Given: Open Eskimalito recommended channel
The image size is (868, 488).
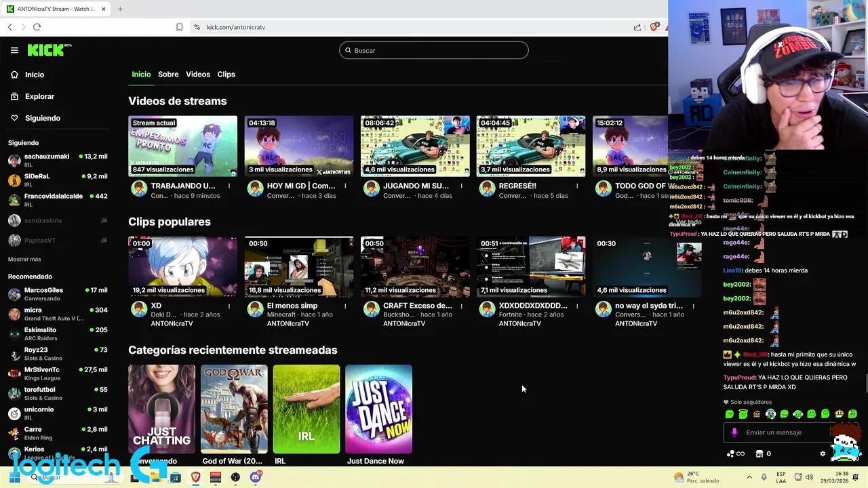Looking at the screenshot, I should (58, 334).
